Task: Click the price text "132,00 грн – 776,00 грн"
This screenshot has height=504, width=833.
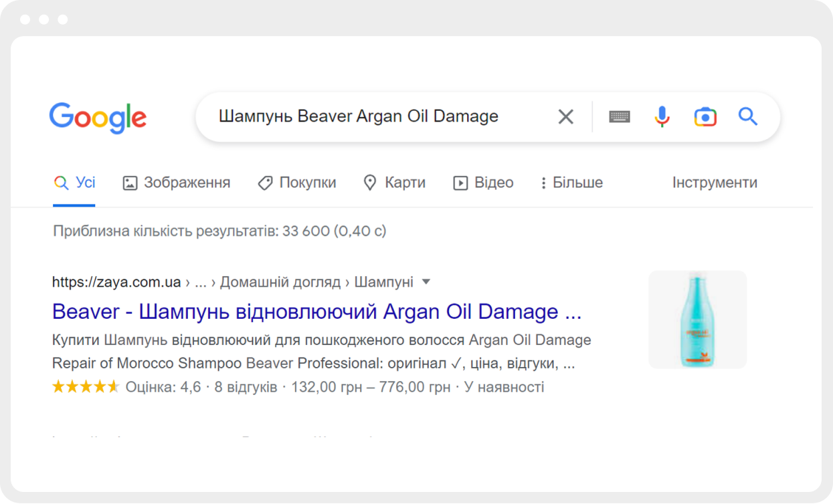Action: (371, 387)
